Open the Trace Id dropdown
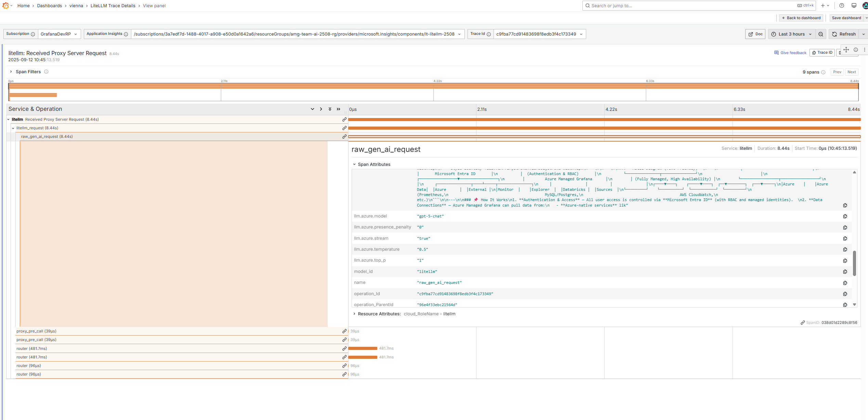Image resolution: width=868 pixels, height=420 pixels. coord(539,34)
